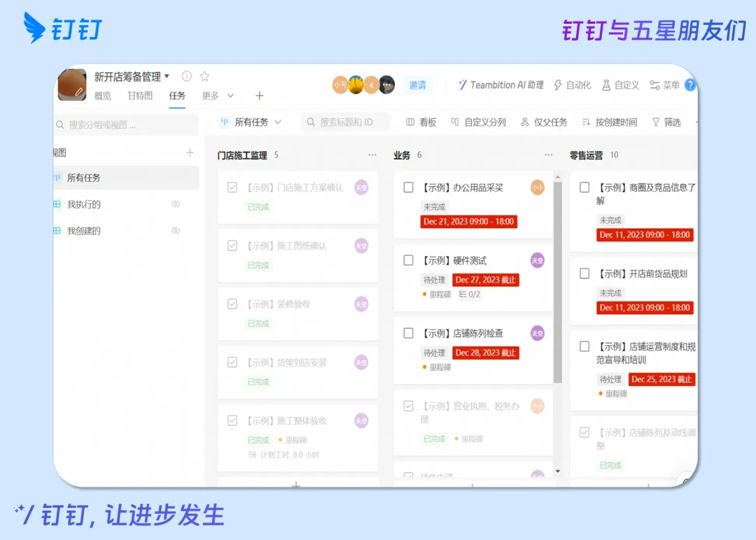This screenshot has height=540, width=756.
Task: Click the project info icon
Action: [187, 76]
